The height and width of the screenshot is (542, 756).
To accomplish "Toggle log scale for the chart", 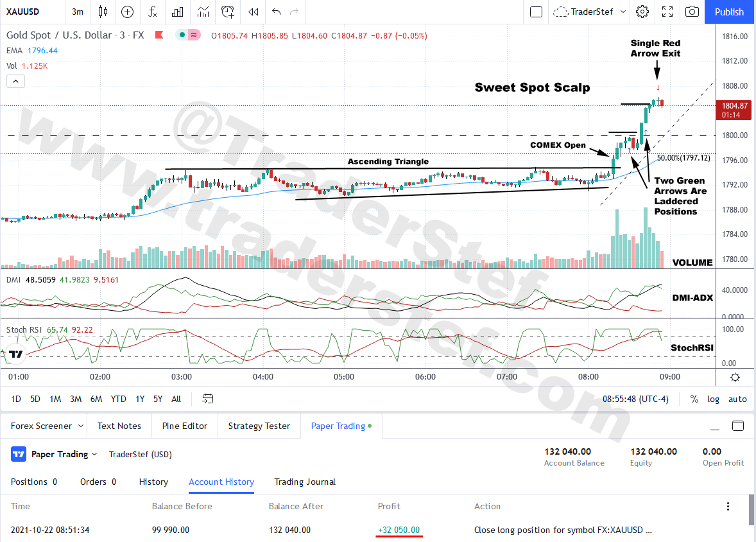I will click(713, 399).
